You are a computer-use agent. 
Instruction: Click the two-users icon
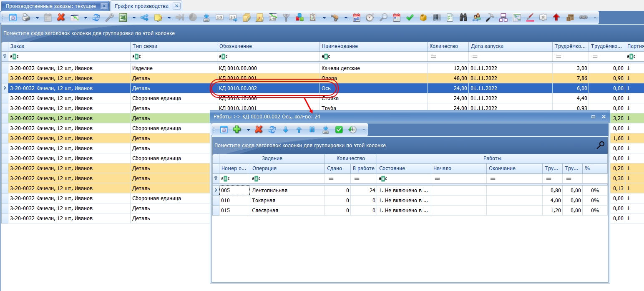click(477, 18)
